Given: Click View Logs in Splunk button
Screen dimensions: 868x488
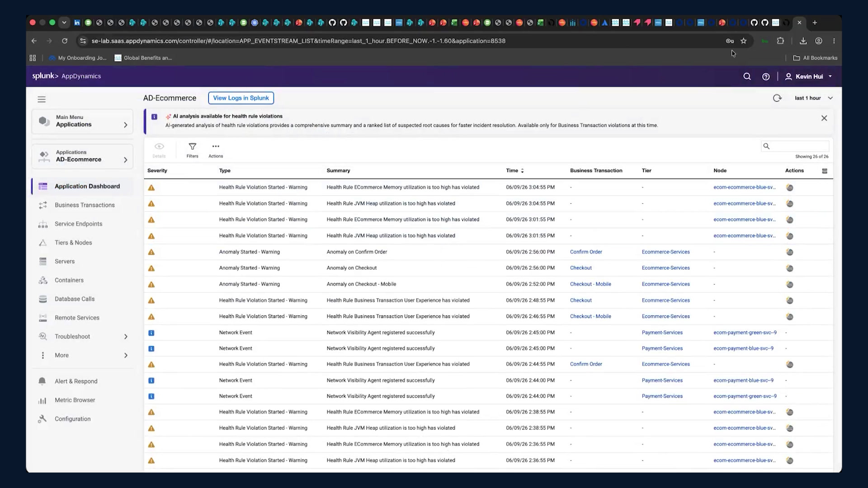Looking at the screenshot, I should 241,98.
